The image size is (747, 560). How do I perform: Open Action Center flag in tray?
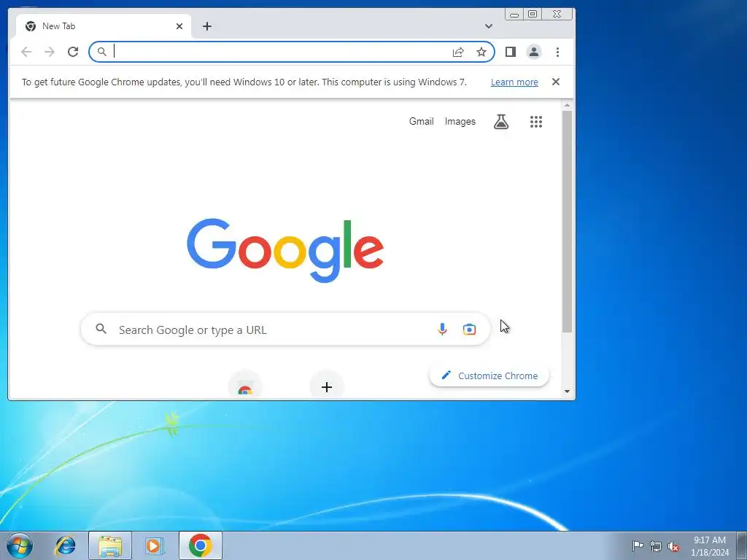(x=638, y=545)
